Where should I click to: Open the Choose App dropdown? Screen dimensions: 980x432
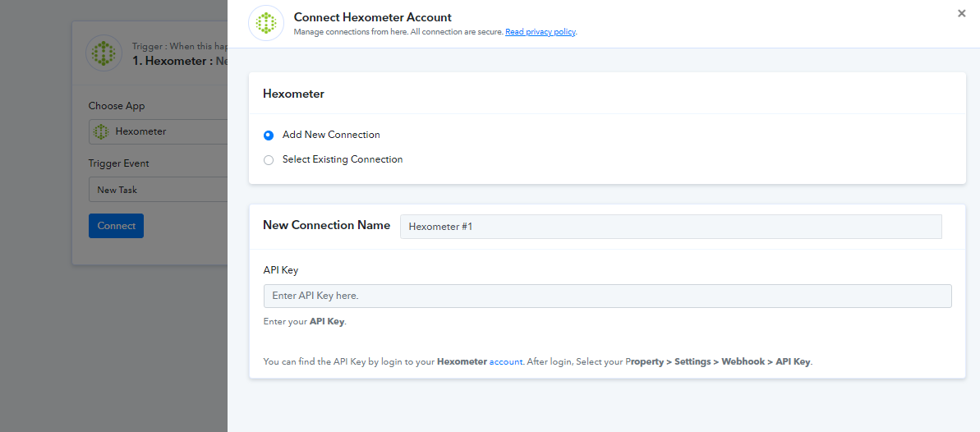point(158,132)
